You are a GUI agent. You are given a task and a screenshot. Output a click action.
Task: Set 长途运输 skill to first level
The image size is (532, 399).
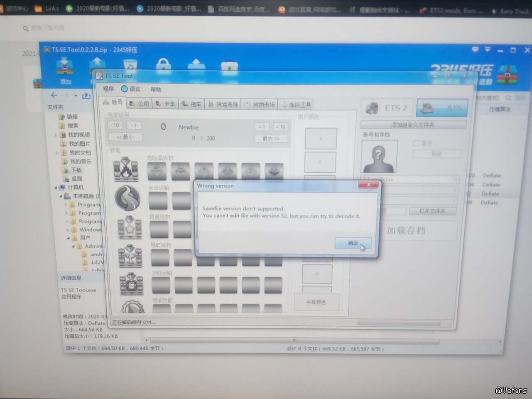158,201
